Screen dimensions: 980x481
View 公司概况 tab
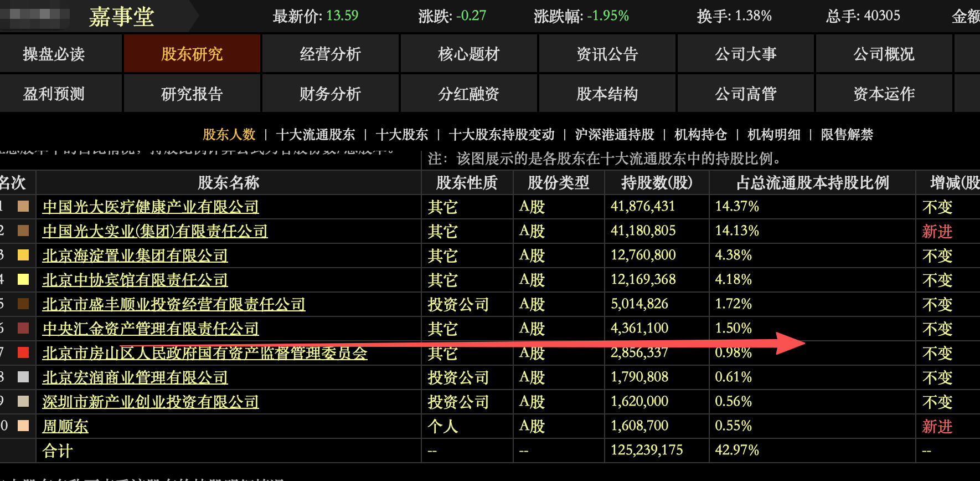coord(884,54)
